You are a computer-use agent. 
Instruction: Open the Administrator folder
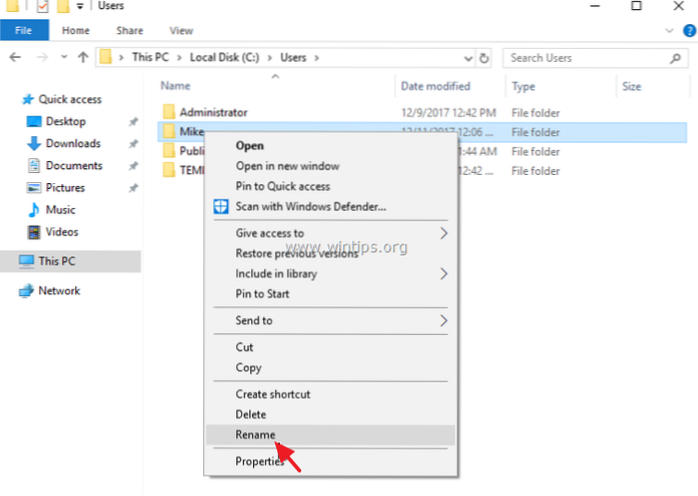[x=213, y=112]
